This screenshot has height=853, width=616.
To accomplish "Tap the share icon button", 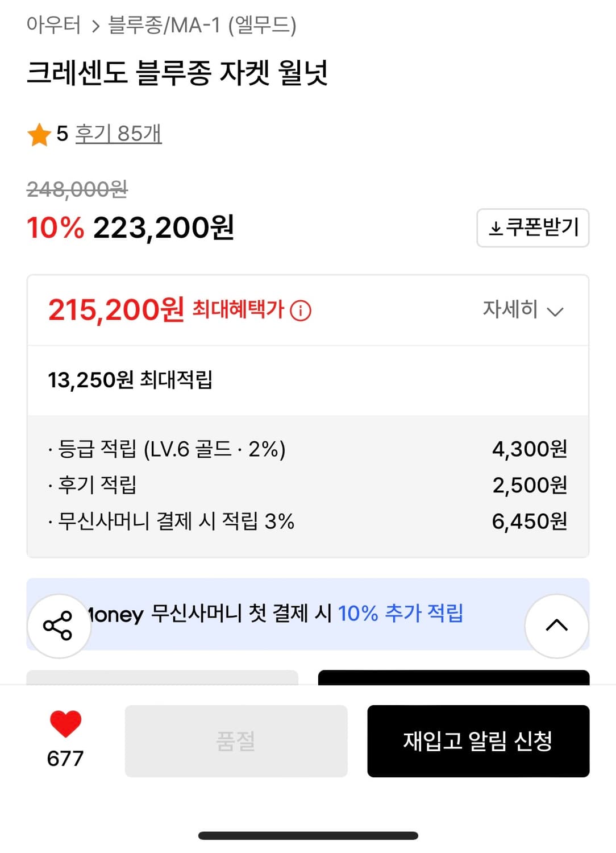I will 58,626.
